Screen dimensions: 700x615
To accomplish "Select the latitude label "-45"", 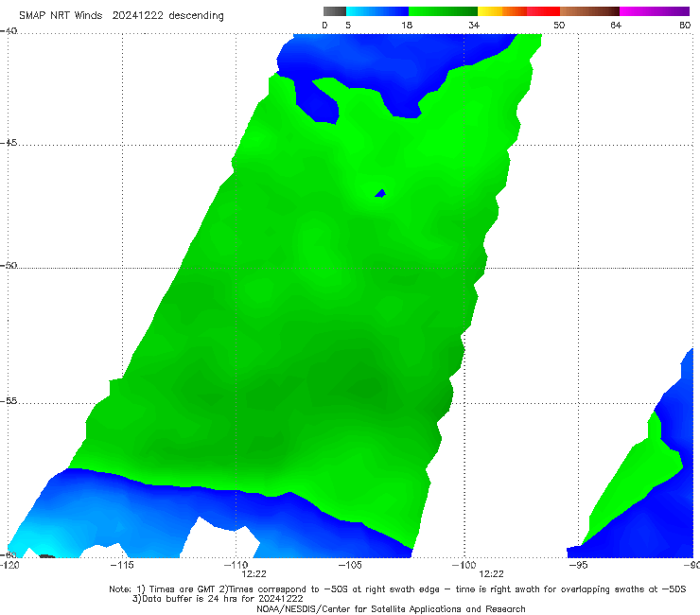I will click(x=9, y=143).
